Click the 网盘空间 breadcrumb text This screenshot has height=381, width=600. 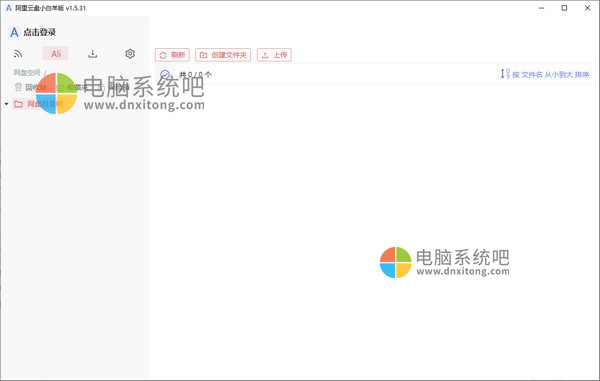tap(27, 72)
